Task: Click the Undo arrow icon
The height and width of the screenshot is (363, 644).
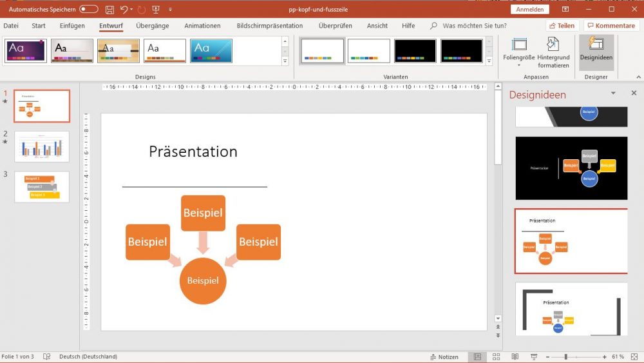Action: [x=124, y=9]
